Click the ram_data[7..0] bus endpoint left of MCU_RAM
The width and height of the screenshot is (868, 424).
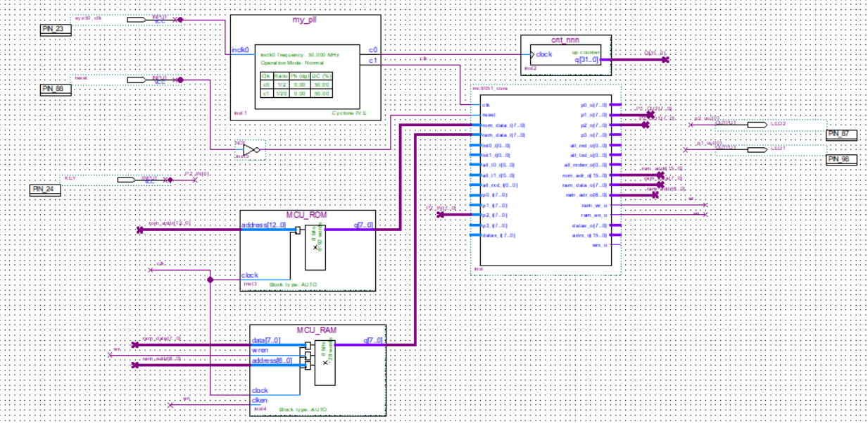tap(135, 345)
